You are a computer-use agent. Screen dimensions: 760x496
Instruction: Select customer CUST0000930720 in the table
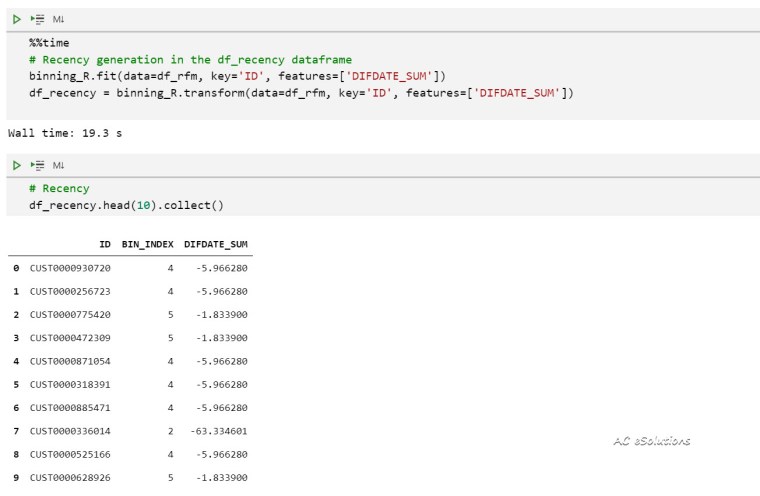pos(70,268)
